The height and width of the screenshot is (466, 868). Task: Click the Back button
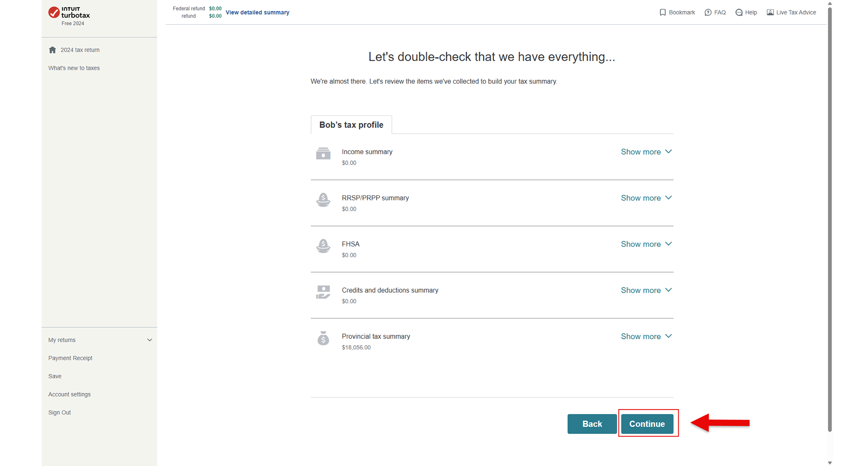(x=592, y=424)
